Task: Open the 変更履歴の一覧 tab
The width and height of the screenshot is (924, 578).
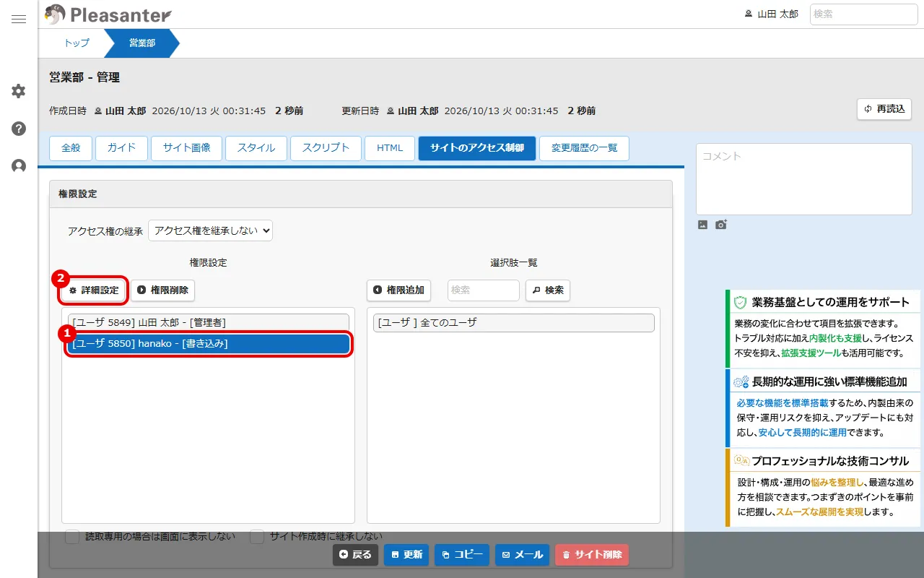Action: tap(584, 148)
